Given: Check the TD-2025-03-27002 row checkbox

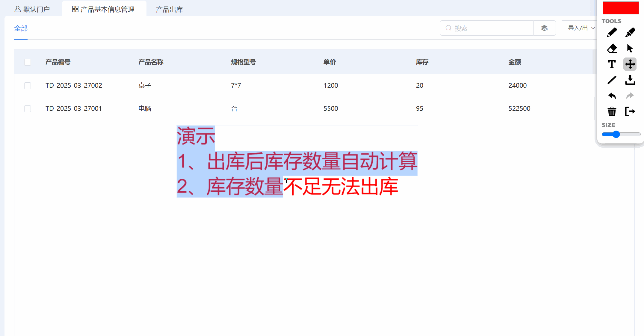Looking at the screenshot, I should tap(28, 86).
